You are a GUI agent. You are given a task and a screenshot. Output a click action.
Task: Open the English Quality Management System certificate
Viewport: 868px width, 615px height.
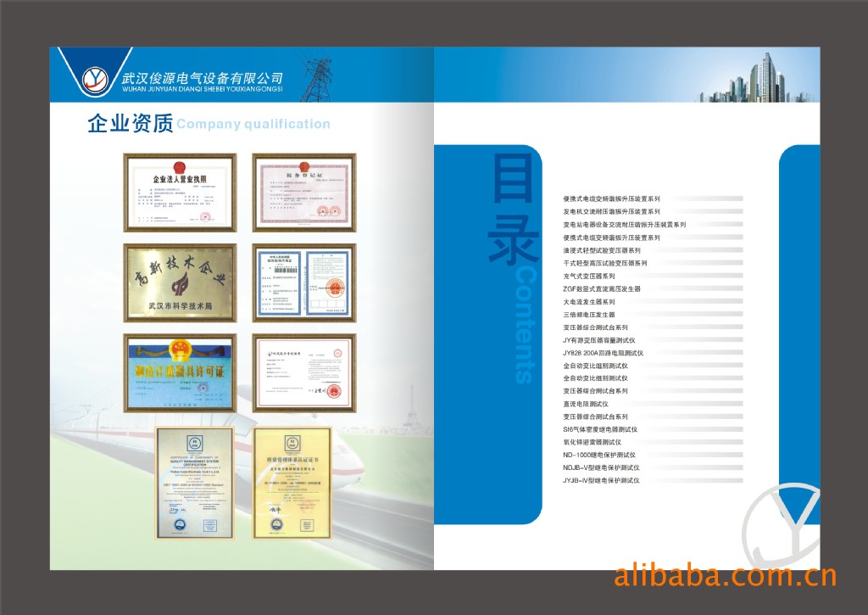click(194, 483)
